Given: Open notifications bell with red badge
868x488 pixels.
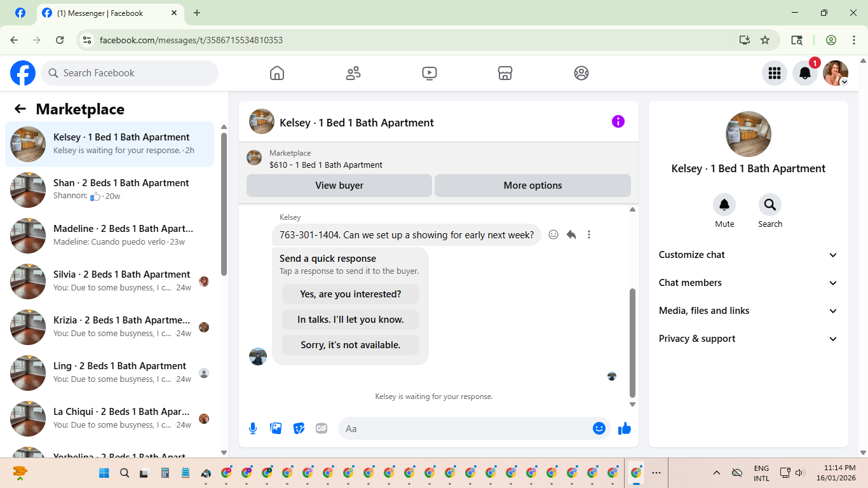Looking at the screenshot, I should tap(805, 73).
